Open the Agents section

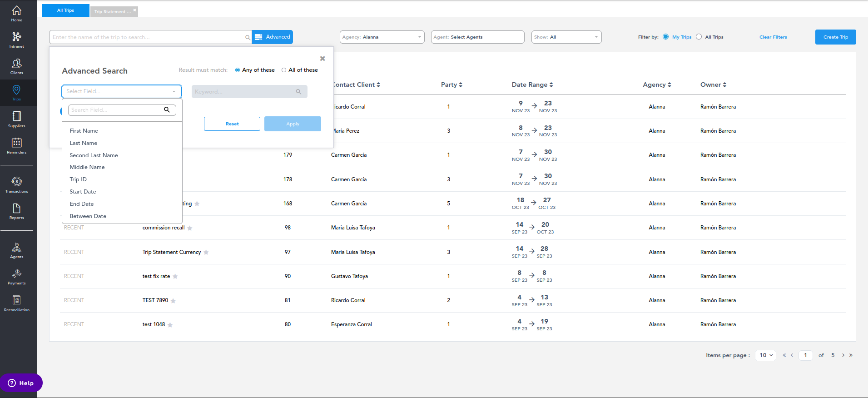click(x=17, y=250)
